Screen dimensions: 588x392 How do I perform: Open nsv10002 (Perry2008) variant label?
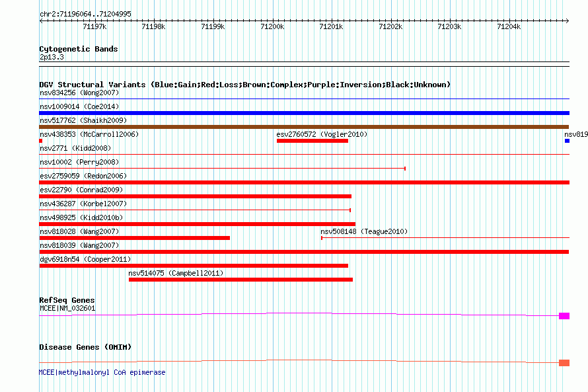79,162
